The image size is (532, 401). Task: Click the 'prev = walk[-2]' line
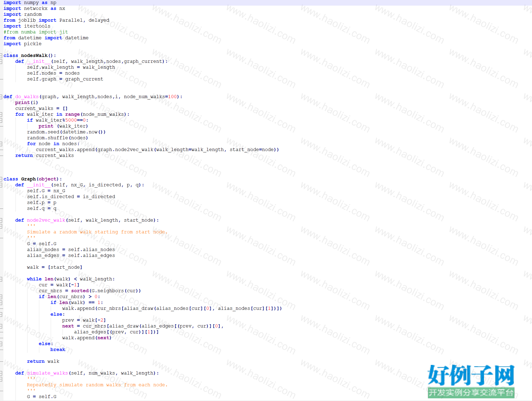point(84,320)
